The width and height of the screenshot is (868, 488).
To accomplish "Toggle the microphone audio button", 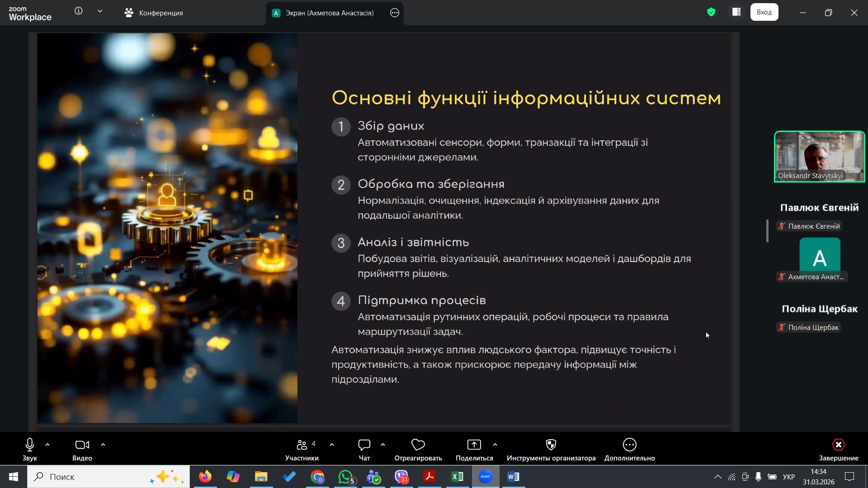I will [x=30, y=445].
